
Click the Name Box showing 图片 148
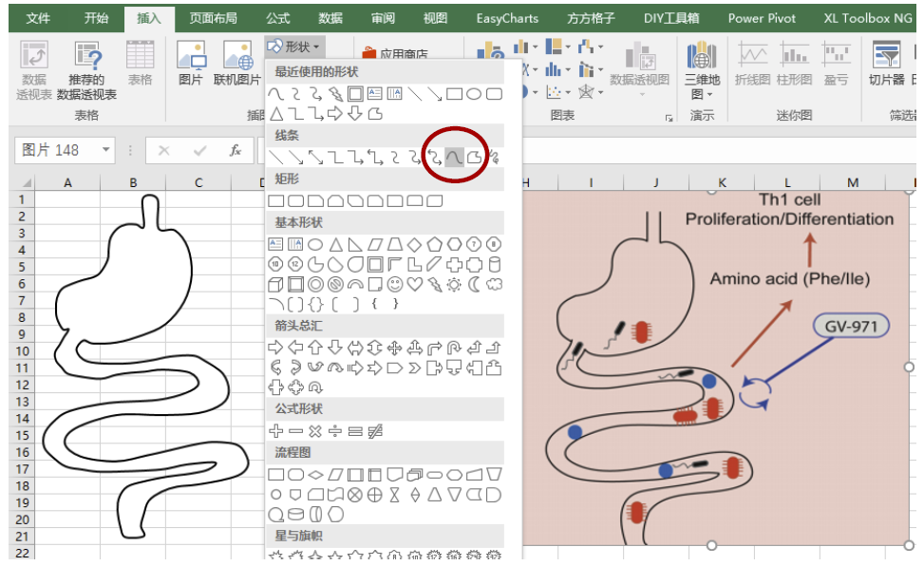coord(57,150)
